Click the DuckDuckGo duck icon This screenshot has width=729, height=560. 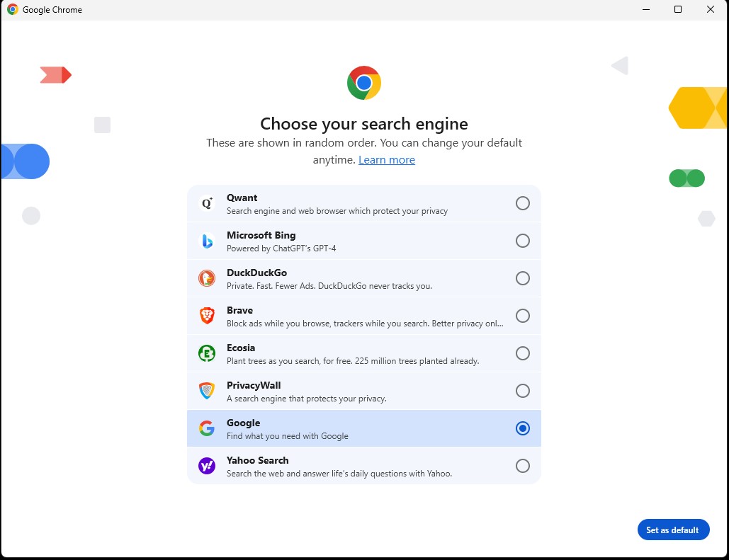click(206, 278)
